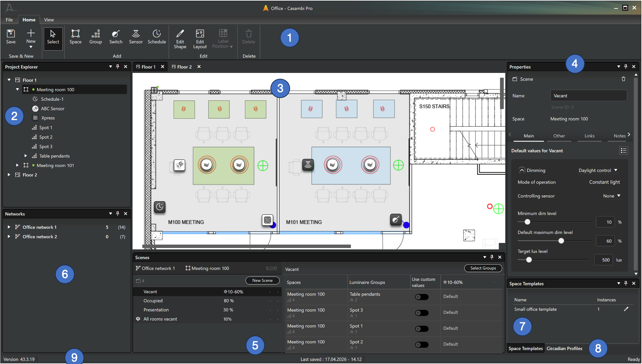Adjust the Default maximum dim level slider
642x364 pixels.
click(x=561, y=241)
